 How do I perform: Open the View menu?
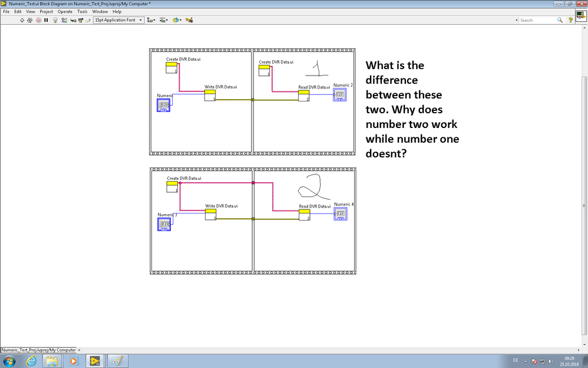[x=31, y=12]
